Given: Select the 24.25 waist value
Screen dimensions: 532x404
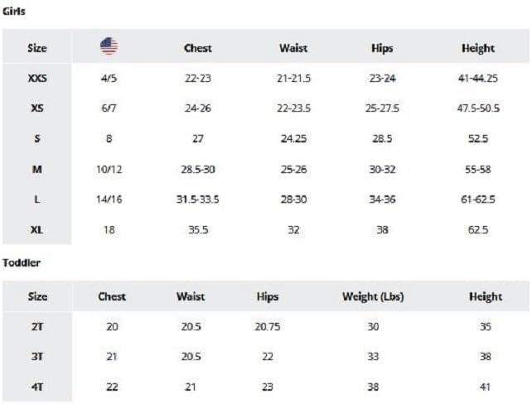Looking at the screenshot, I should pos(293,138).
